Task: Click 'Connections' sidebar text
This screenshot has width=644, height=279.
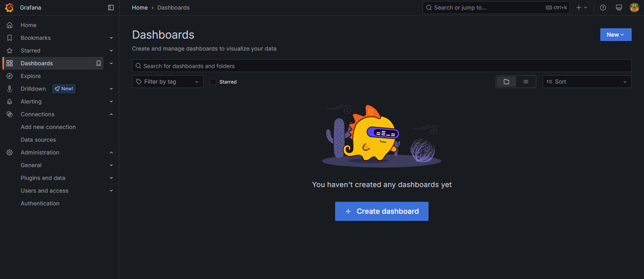Action: pos(37,114)
